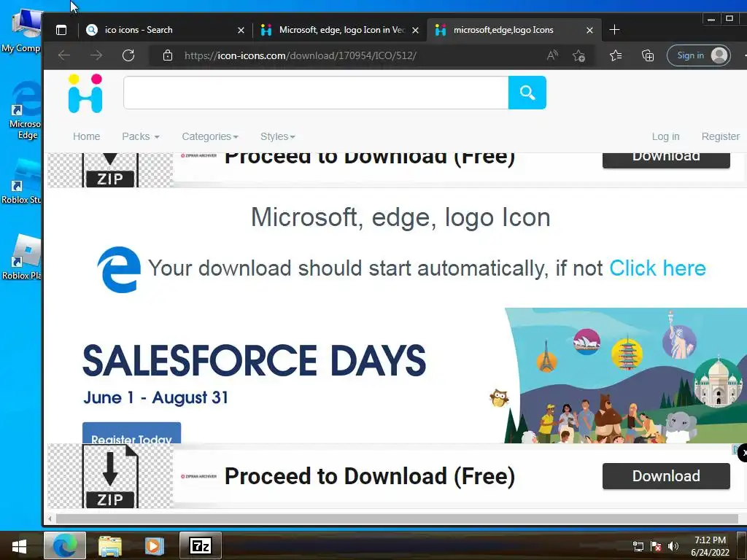Open the Windows Start menu
Viewport: 747px width, 560px height.
click(20, 545)
